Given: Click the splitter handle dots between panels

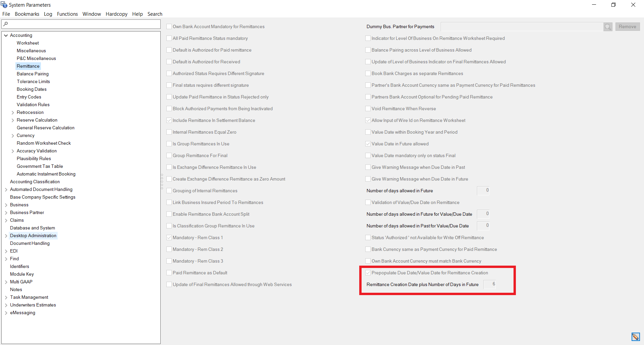Looking at the screenshot, I should coord(162,182).
